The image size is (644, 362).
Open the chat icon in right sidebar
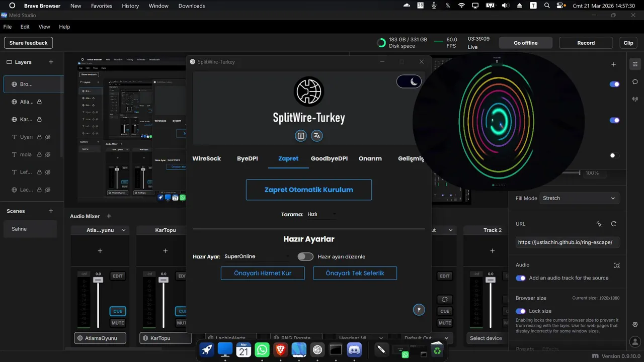coord(635,81)
